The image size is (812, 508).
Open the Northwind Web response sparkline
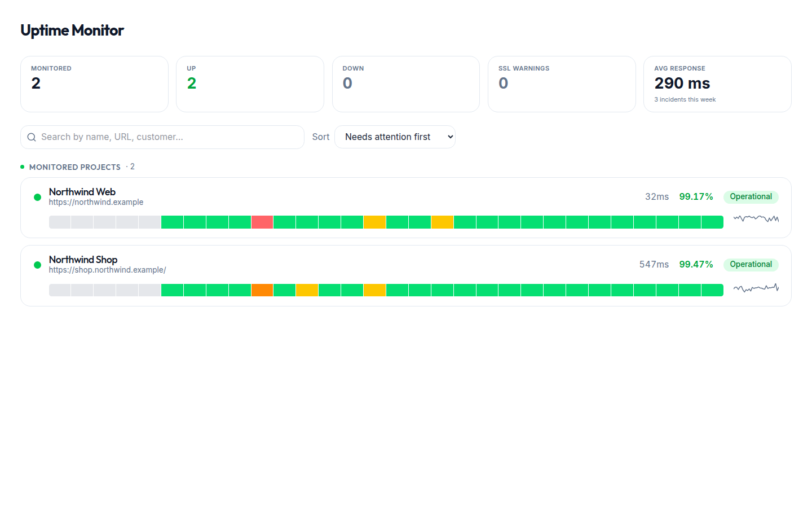click(756, 218)
